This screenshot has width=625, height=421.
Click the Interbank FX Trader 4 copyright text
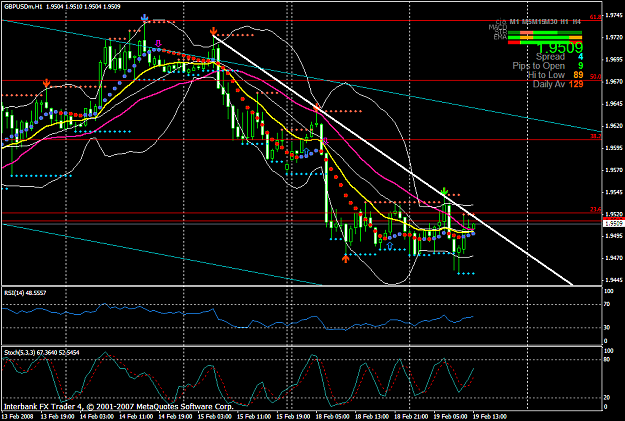118,407
